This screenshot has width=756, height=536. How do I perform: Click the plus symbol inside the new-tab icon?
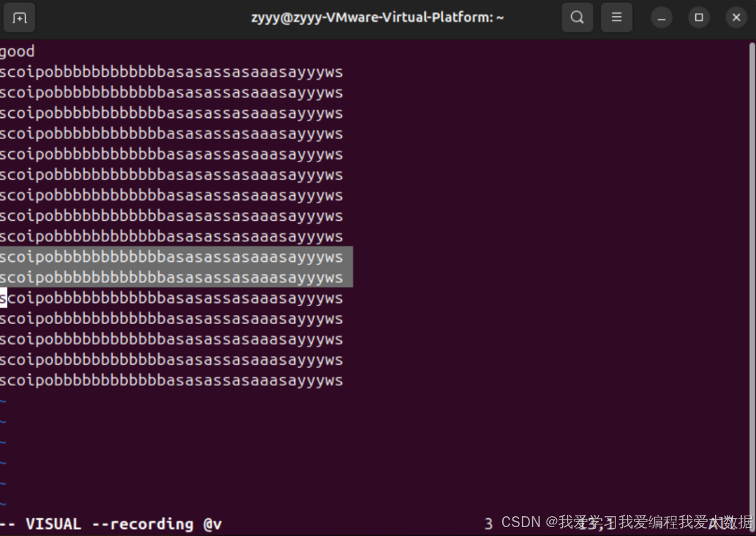[18, 18]
